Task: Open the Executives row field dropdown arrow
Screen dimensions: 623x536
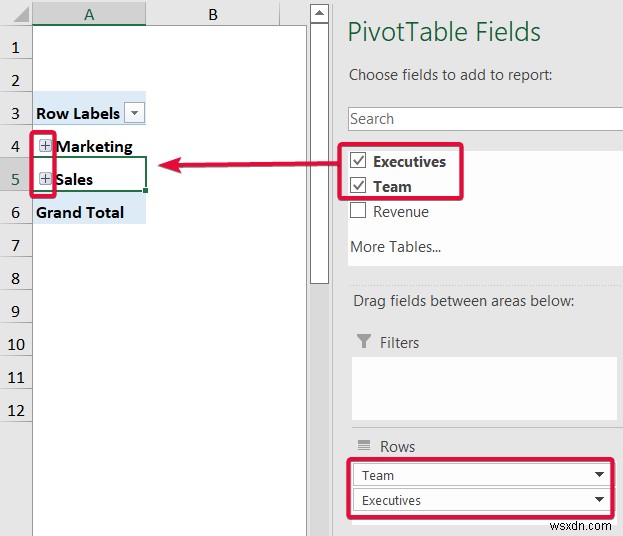Action: click(x=599, y=499)
